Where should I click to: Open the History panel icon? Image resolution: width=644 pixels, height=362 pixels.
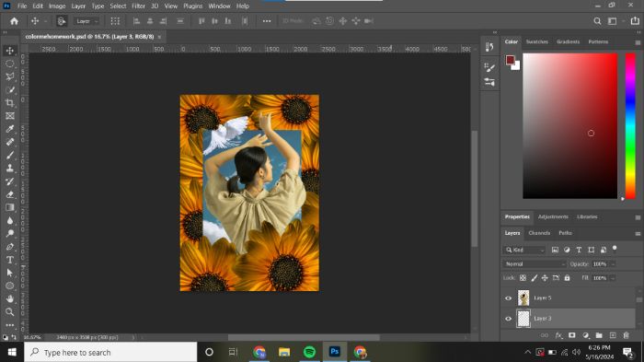click(489, 47)
